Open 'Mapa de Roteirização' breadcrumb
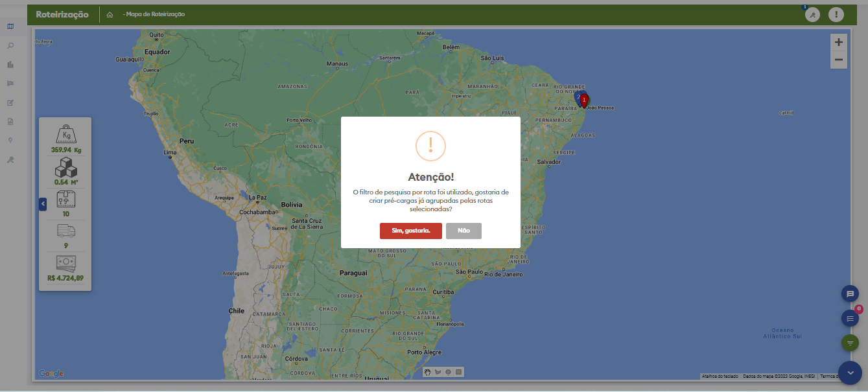868x392 pixels. pyautogui.click(x=156, y=14)
